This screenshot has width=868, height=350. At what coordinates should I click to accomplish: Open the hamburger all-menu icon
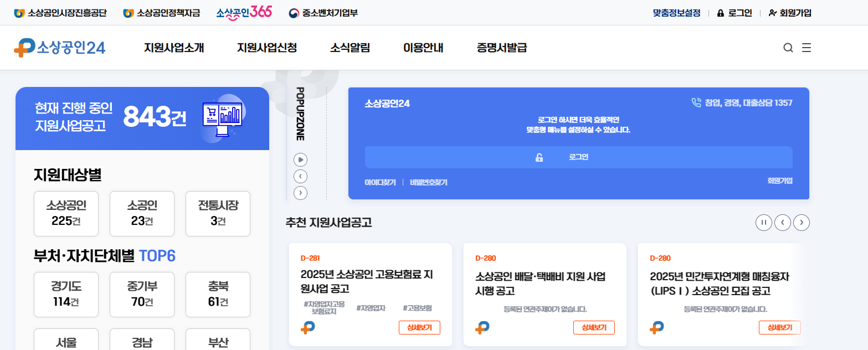point(807,48)
